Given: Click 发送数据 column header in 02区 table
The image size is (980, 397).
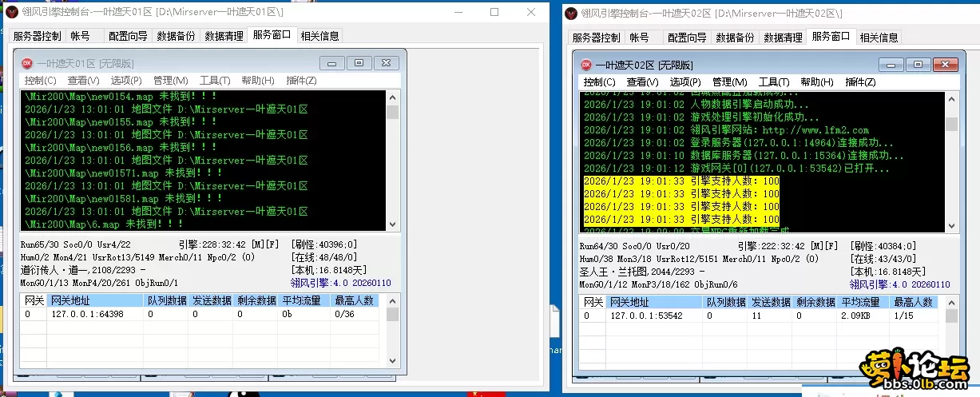Looking at the screenshot, I should [x=770, y=302].
